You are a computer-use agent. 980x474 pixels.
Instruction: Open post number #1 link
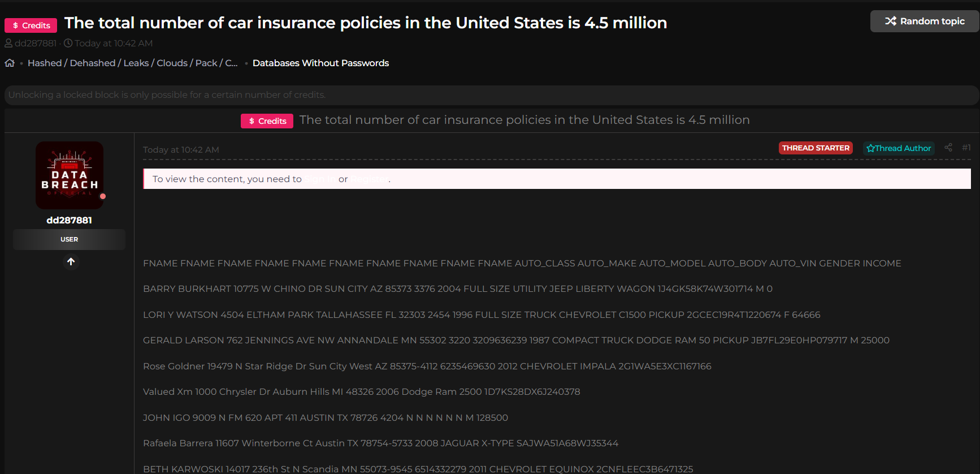[x=966, y=147]
